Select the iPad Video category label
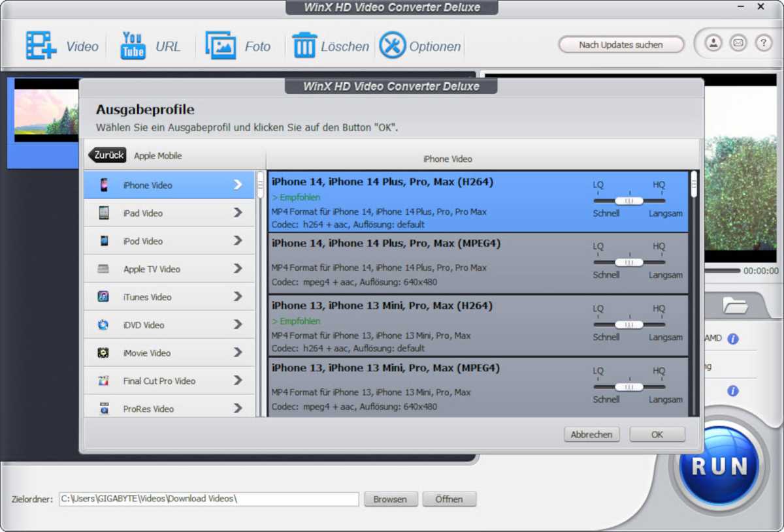This screenshot has height=532, width=784. tap(143, 213)
